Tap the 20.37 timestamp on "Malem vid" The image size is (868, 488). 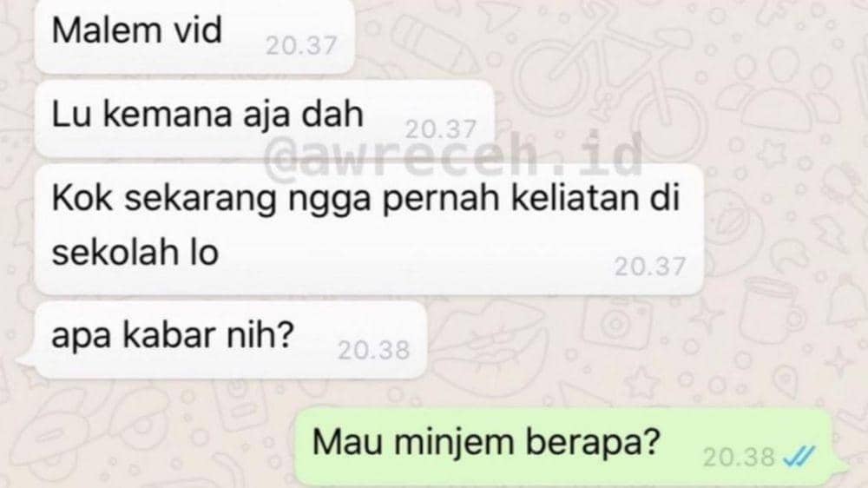point(301,45)
